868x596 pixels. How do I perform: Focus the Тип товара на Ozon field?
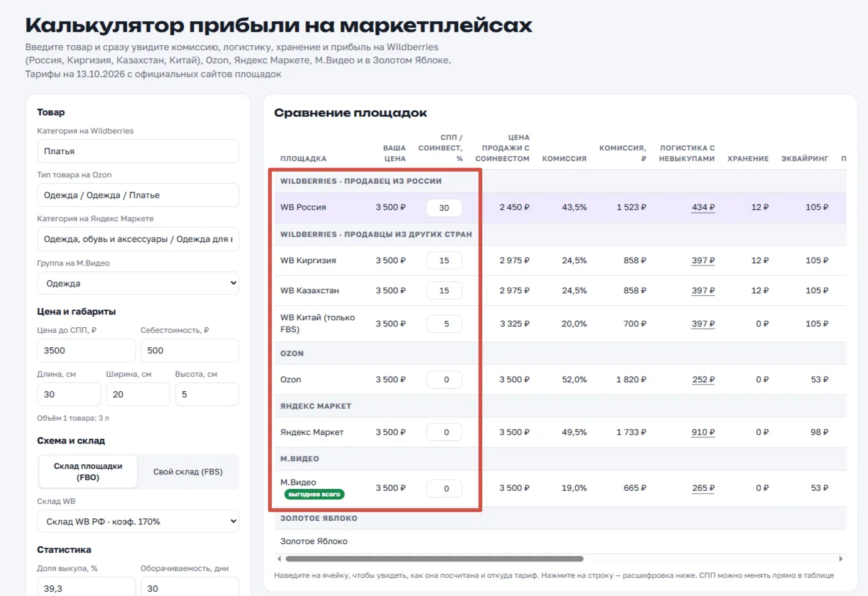[138, 195]
